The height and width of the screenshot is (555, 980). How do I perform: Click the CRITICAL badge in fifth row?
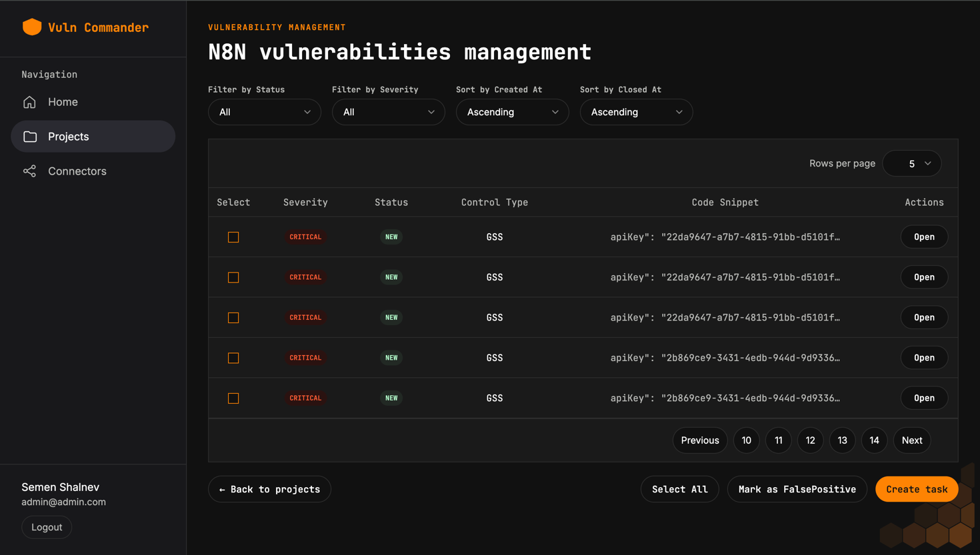(x=305, y=398)
